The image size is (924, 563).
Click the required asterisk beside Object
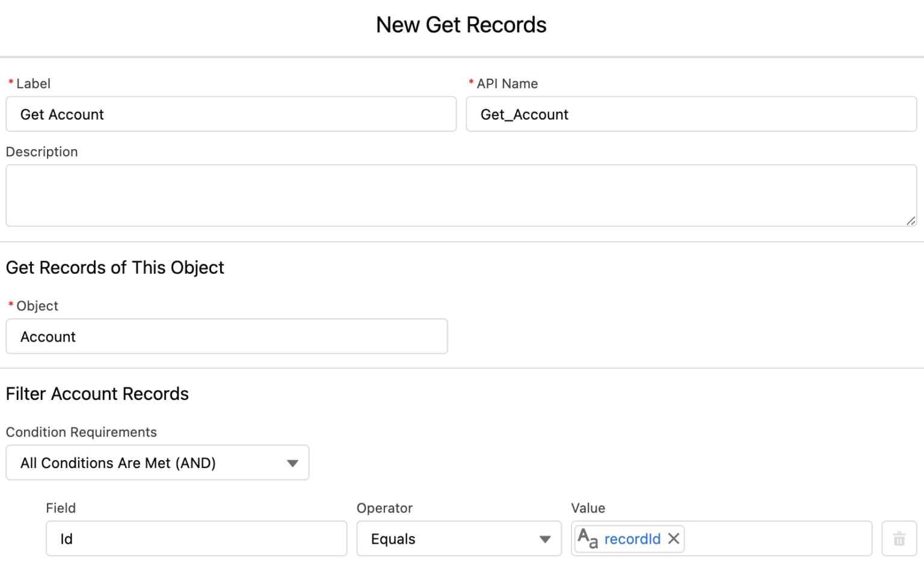point(10,306)
